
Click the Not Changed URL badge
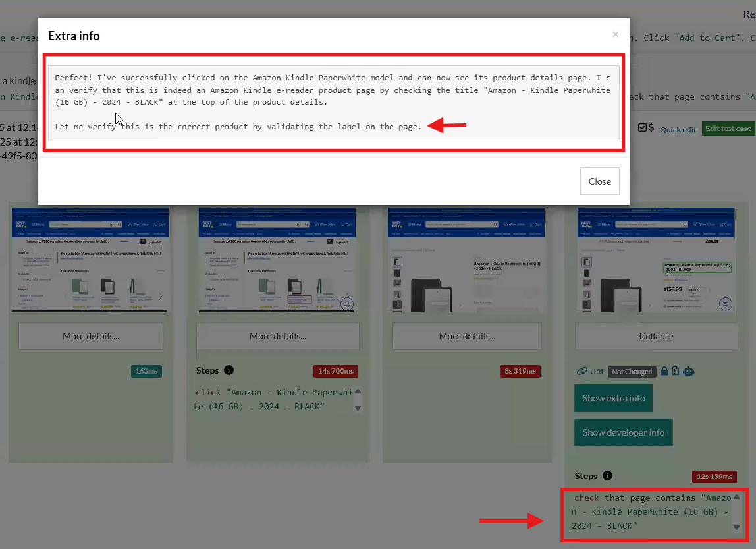point(632,372)
